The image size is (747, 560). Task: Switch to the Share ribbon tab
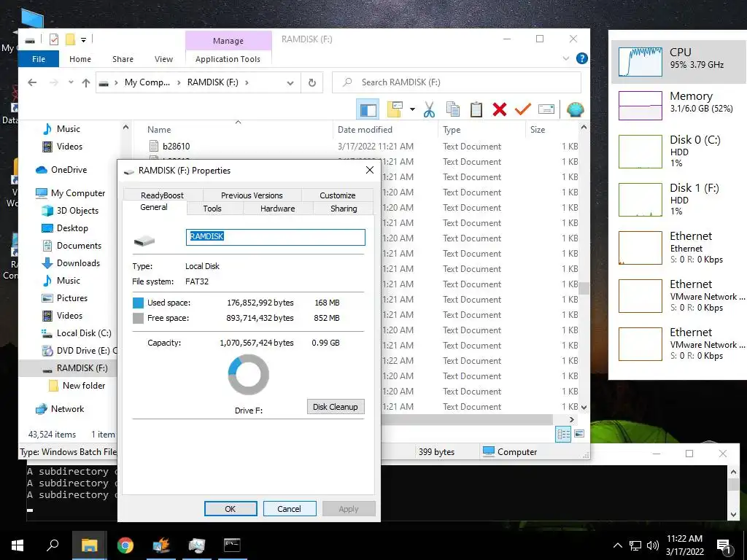click(123, 59)
